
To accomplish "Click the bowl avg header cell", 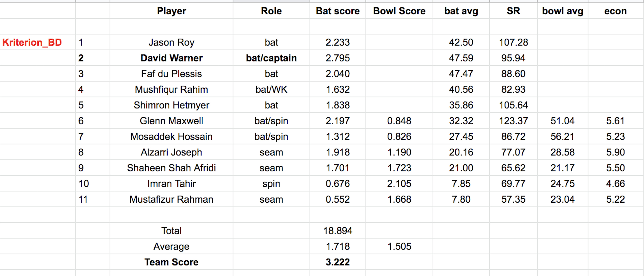I will click(x=563, y=11).
